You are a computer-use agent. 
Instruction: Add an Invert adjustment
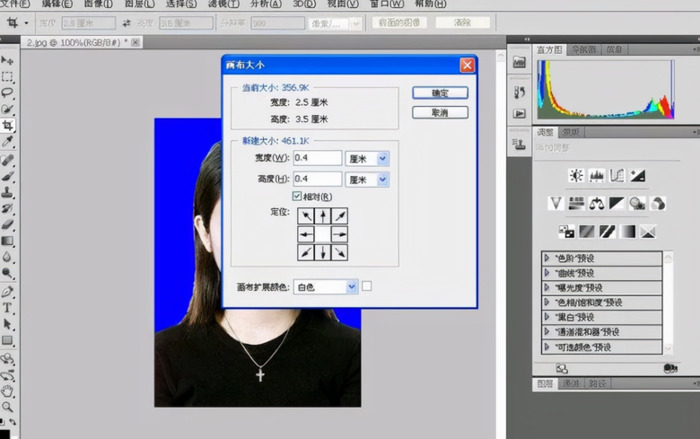(x=567, y=231)
